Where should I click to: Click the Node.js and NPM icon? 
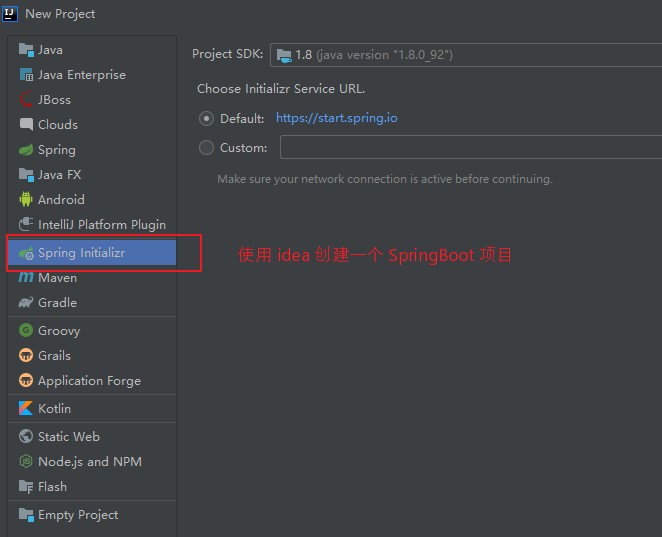tap(26, 462)
